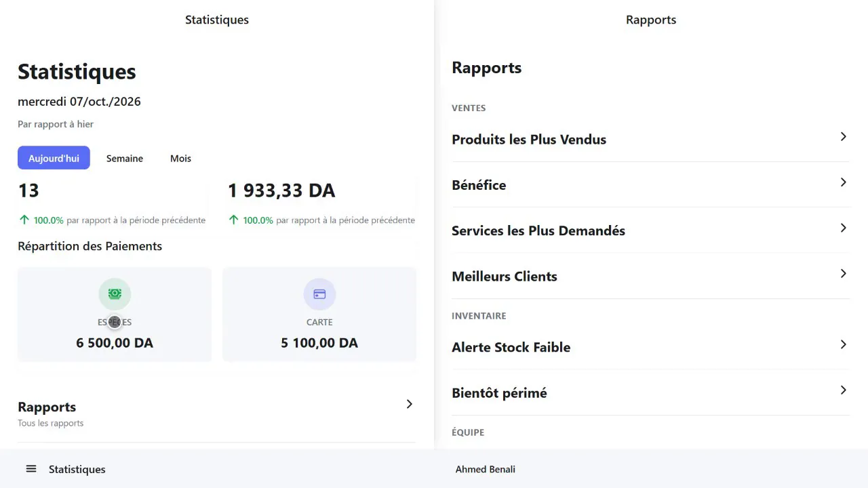Click the Carte 5 100,00 DA amount
This screenshot has height=488, width=868.
[319, 343]
